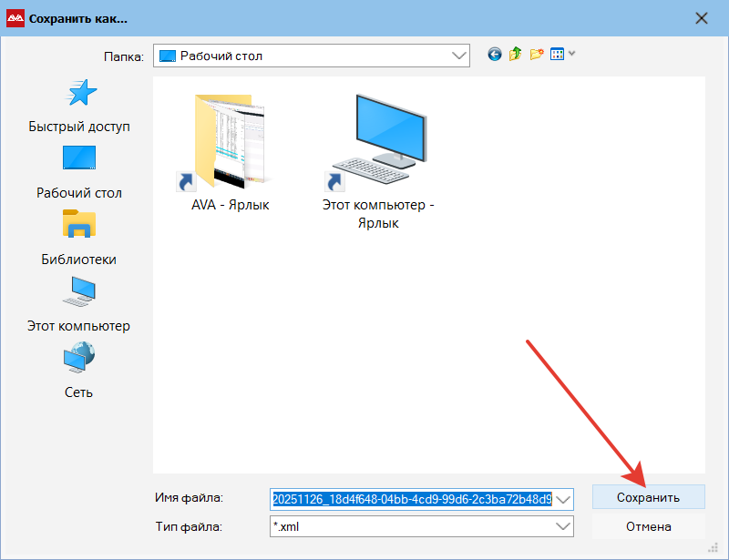Expand the Имя файла dropdown arrow
The height and width of the screenshot is (560, 729).
pos(563,499)
